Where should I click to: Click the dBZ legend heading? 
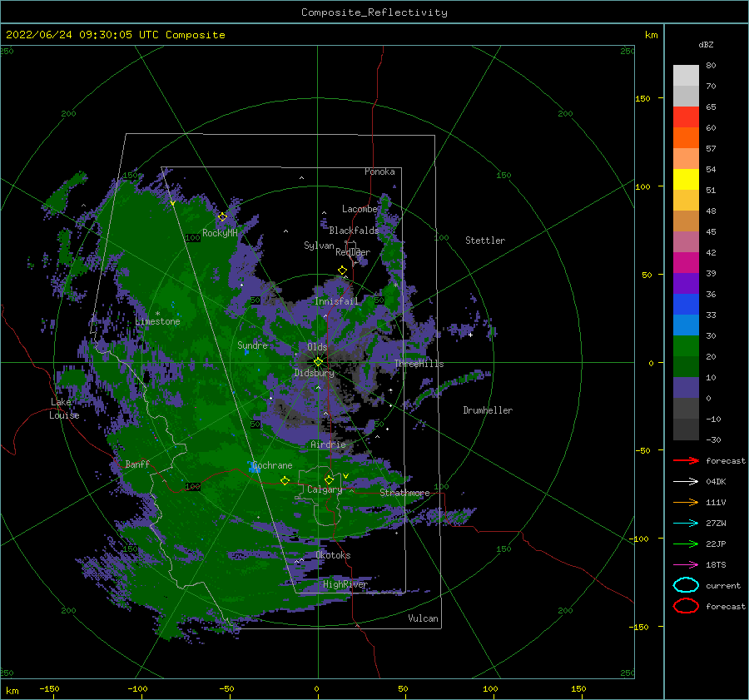(706, 44)
